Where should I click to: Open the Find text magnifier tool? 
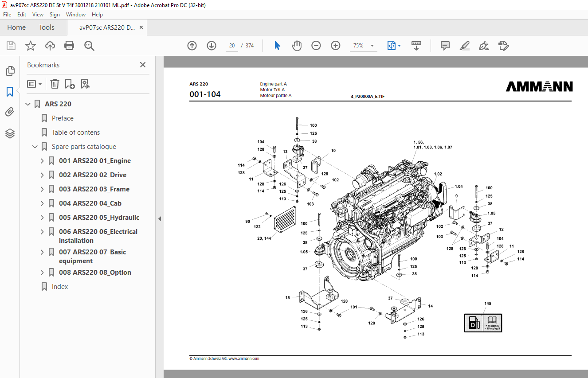click(x=90, y=46)
